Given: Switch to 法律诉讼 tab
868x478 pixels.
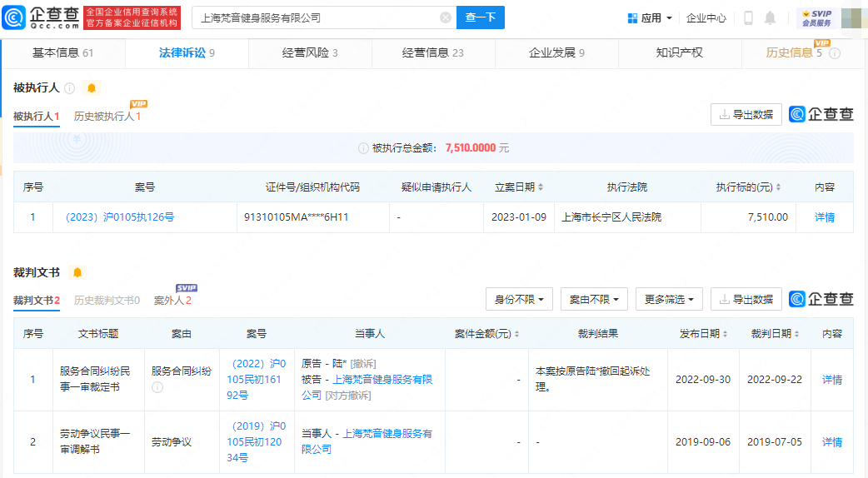Looking at the screenshot, I should coord(187,52).
